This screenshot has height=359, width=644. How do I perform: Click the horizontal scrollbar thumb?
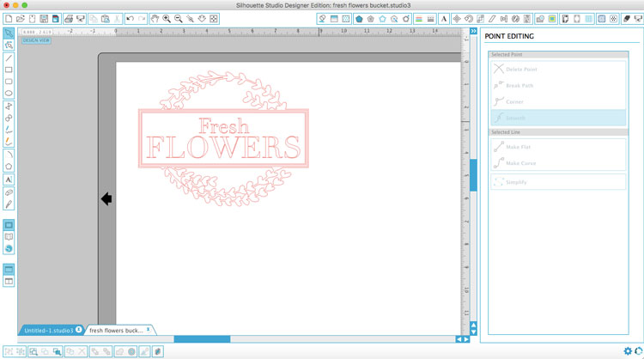(202, 339)
